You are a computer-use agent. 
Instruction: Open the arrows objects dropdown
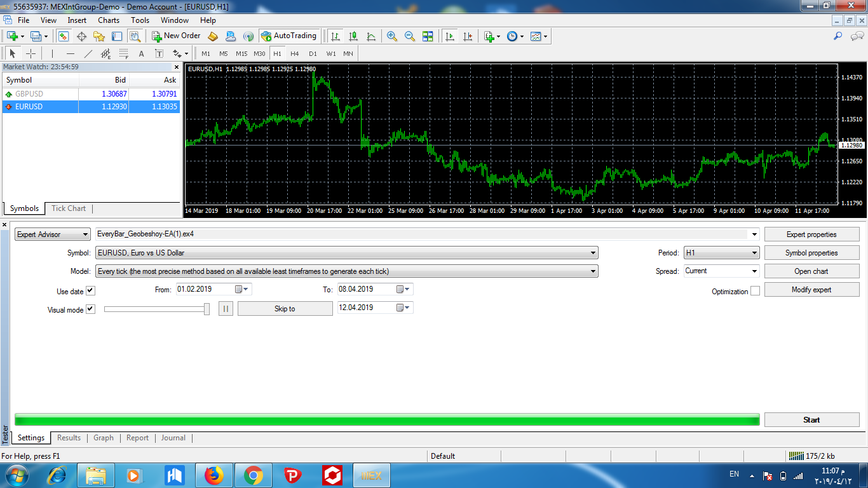180,53
